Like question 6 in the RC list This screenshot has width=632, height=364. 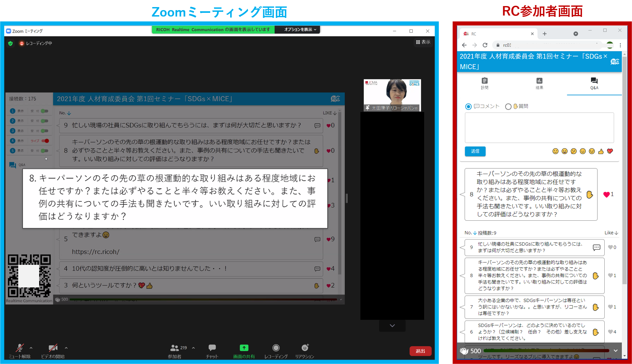(x=610, y=332)
